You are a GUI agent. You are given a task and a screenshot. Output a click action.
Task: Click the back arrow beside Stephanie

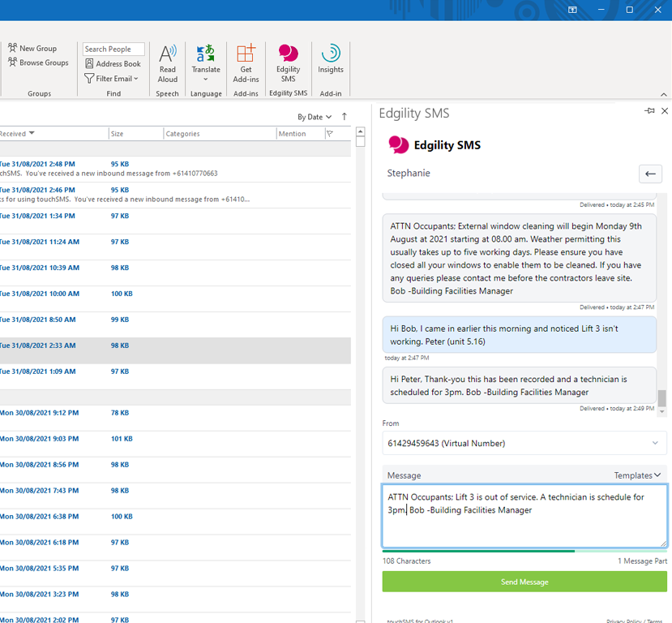coord(650,174)
